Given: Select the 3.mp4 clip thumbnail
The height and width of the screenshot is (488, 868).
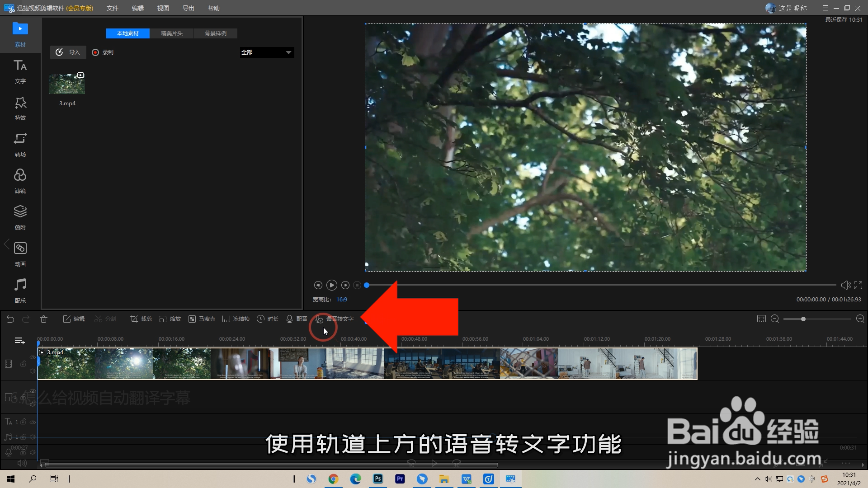Looking at the screenshot, I should (x=66, y=84).
